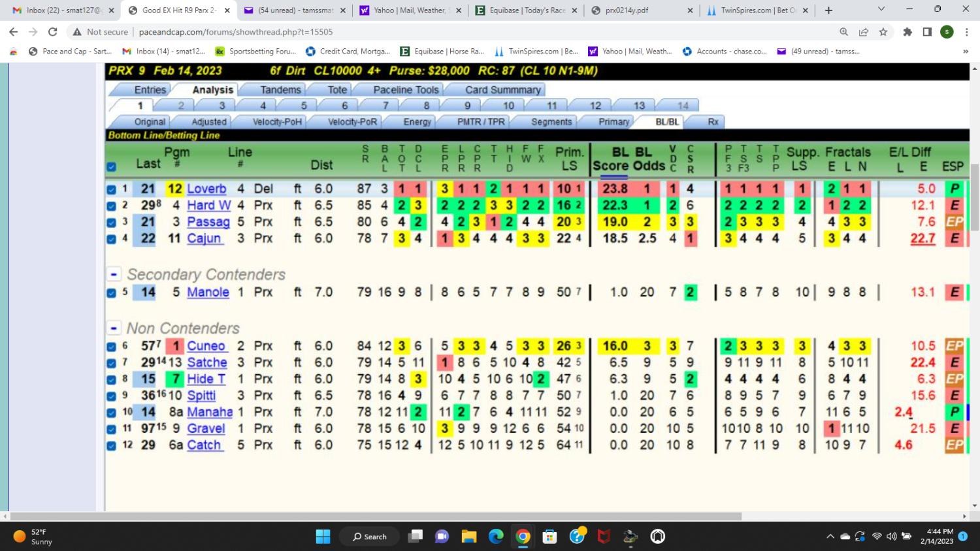The width and height of the screenshot is (980, 551).
Task: Switch to the Entries tab
Action: (x=150, y=89)
